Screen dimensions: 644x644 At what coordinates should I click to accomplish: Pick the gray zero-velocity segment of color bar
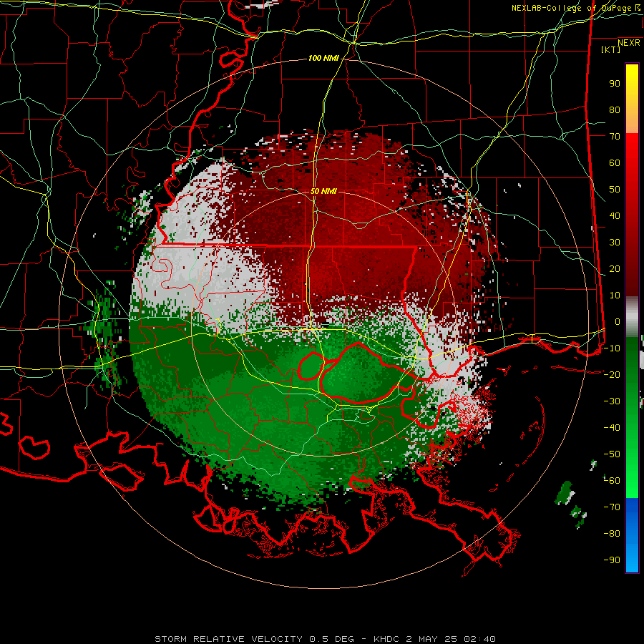(632, 317)
